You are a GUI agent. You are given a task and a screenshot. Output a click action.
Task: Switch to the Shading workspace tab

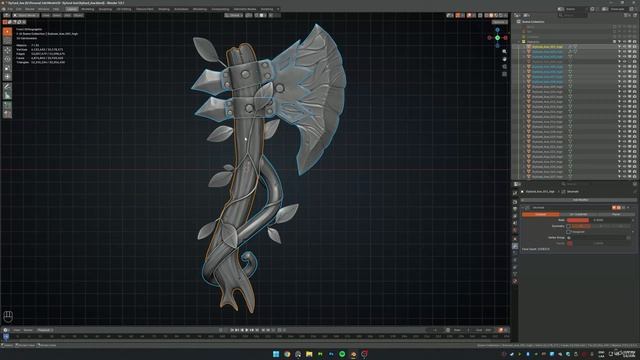[164, 9]
